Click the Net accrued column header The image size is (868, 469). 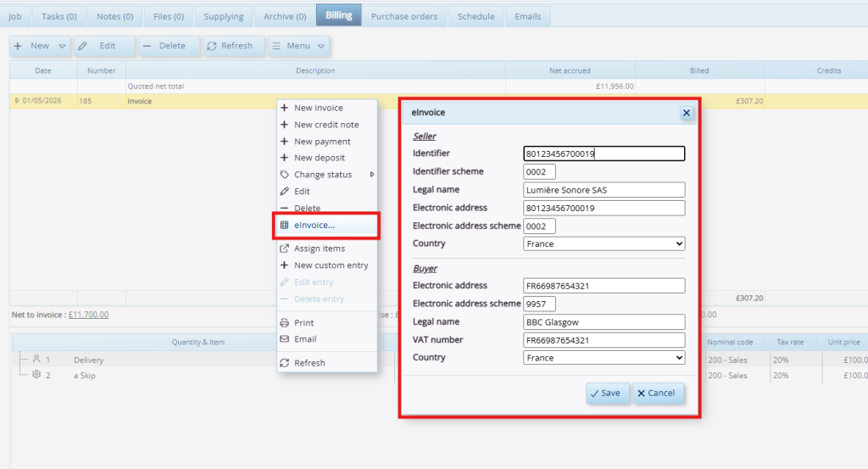pyautogui.click(x=570, y=70)
